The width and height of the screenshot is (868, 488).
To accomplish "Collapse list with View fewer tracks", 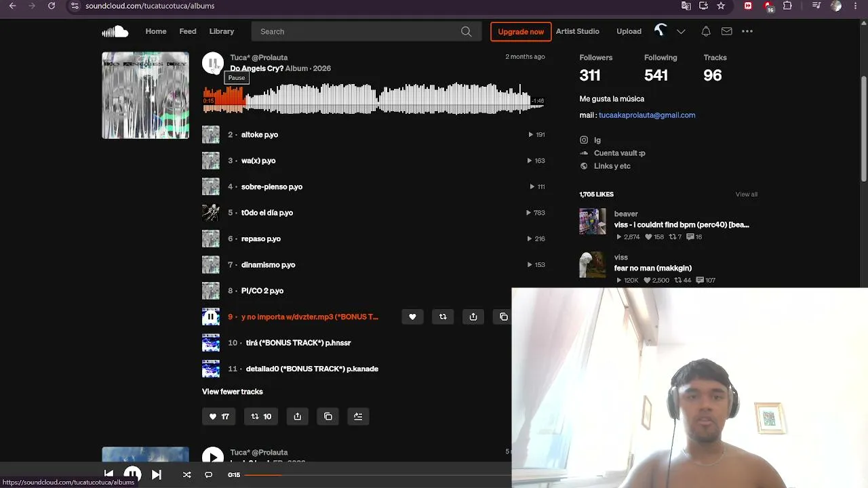I will click(233, 392).
